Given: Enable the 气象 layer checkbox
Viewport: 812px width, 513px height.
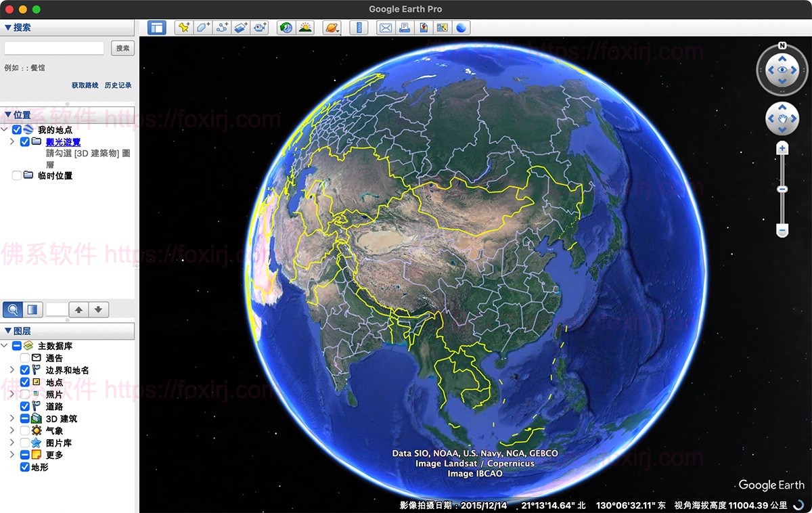Looking at the screenshot, I should pos(25,430).
